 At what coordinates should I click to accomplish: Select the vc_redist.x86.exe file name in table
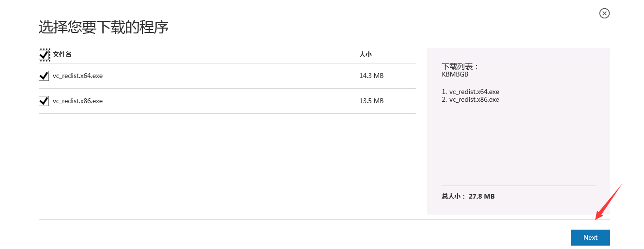(x=77, y=101)
